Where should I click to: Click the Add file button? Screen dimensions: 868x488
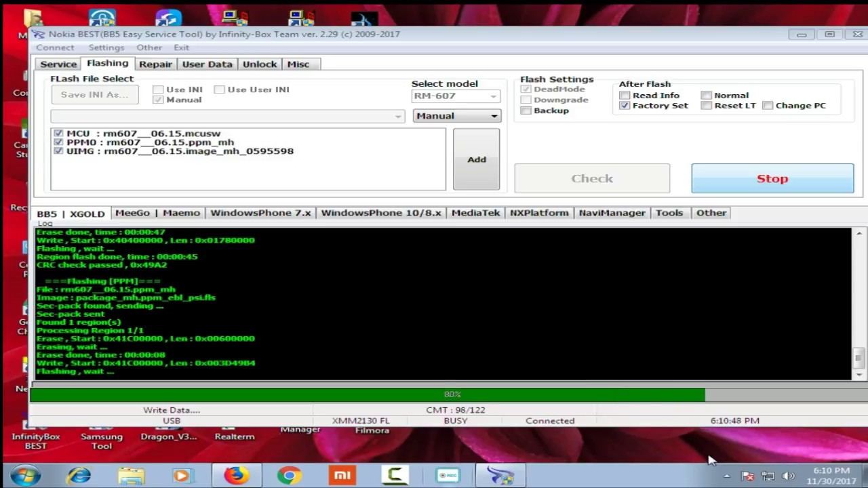[x=477, y=159]
